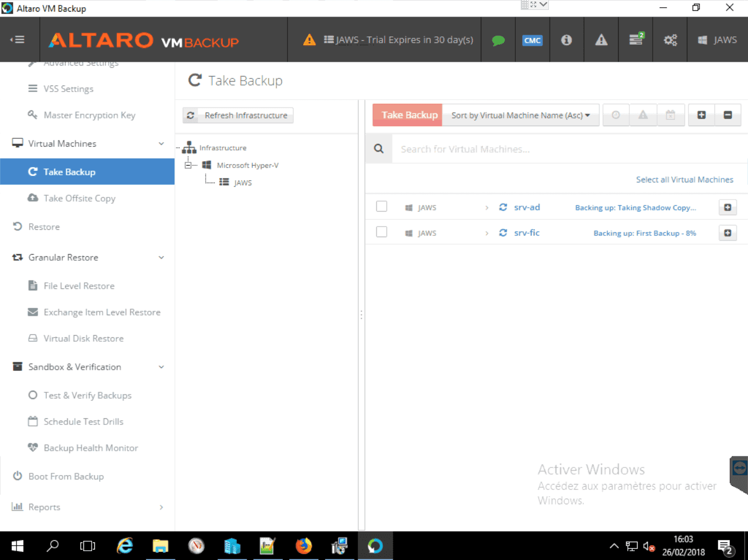Tick the checkbox for srv-fic
This screenshot has width=748, height=560.
click(x=381, y=232)
